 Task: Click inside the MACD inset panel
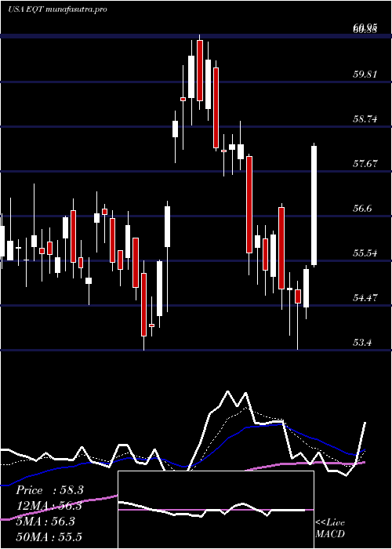coord(216,510)
